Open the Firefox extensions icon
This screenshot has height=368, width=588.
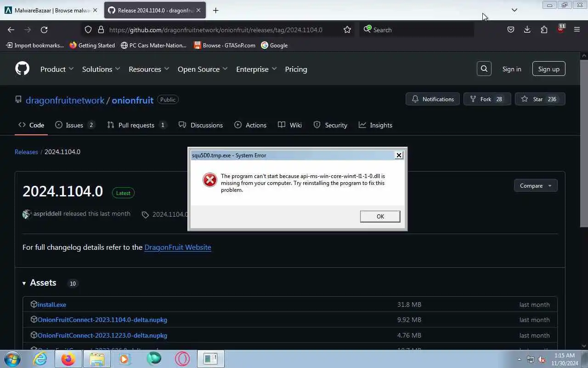tap(544, 29)
